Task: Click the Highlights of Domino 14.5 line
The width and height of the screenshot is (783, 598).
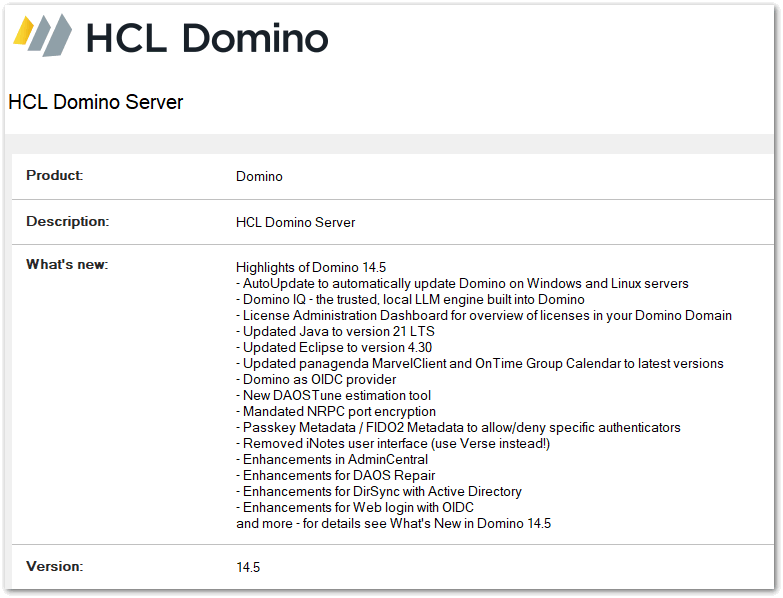Action: click(x=311, y=268)
